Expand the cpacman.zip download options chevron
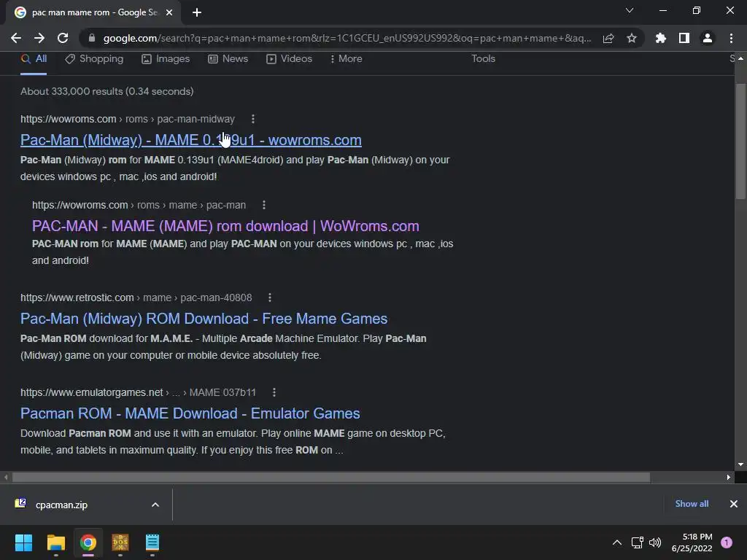747x560 pixels. click(x=155, y=505)
